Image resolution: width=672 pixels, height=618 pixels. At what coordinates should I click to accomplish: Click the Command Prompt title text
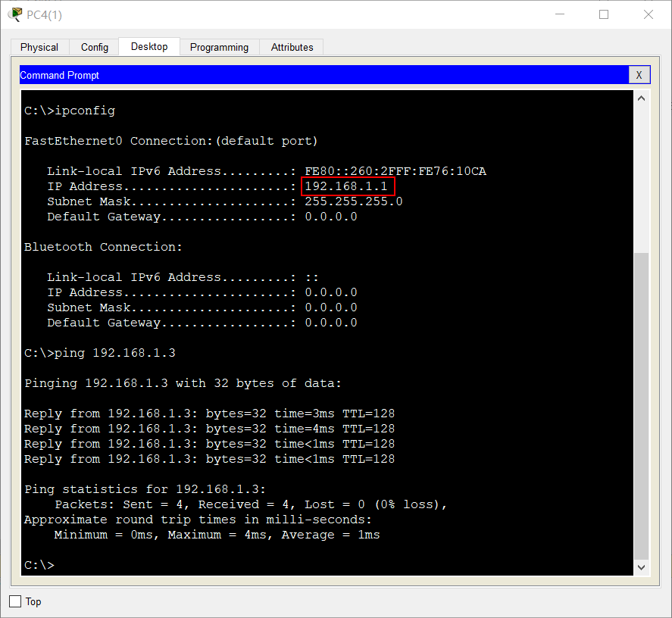pyautogui.click(x=60, y=76)
